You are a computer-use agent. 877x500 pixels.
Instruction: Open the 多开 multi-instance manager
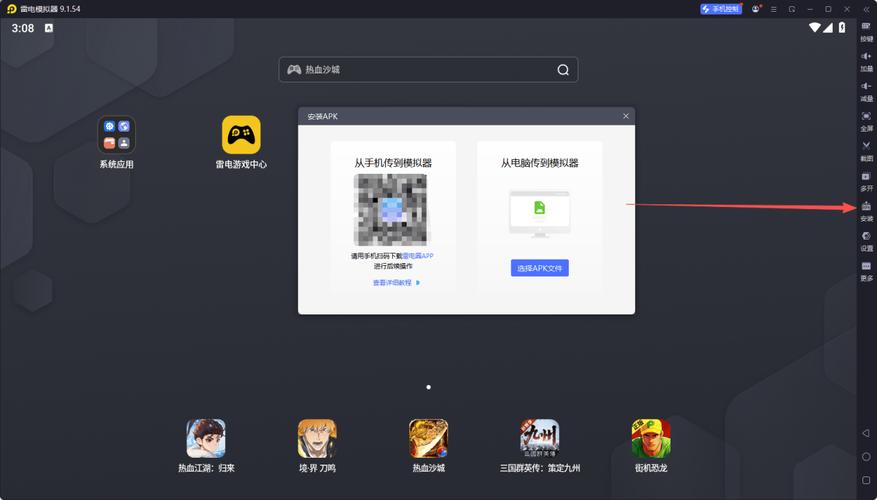(x=866, y=180)
